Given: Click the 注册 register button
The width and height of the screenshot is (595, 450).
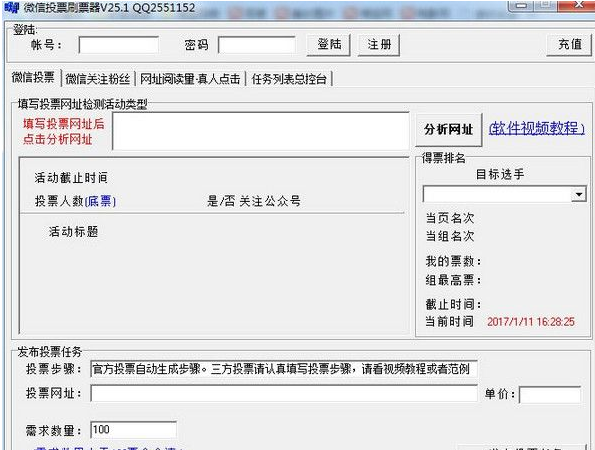Looking at the screenshot, I should tap(379, 45).
